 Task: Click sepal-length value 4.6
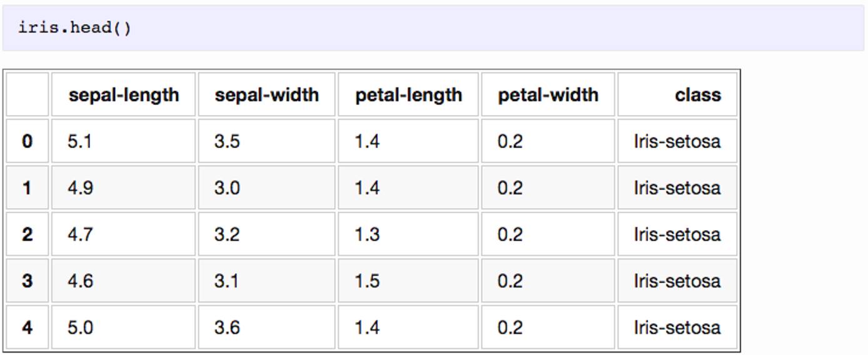pos(81,281)
